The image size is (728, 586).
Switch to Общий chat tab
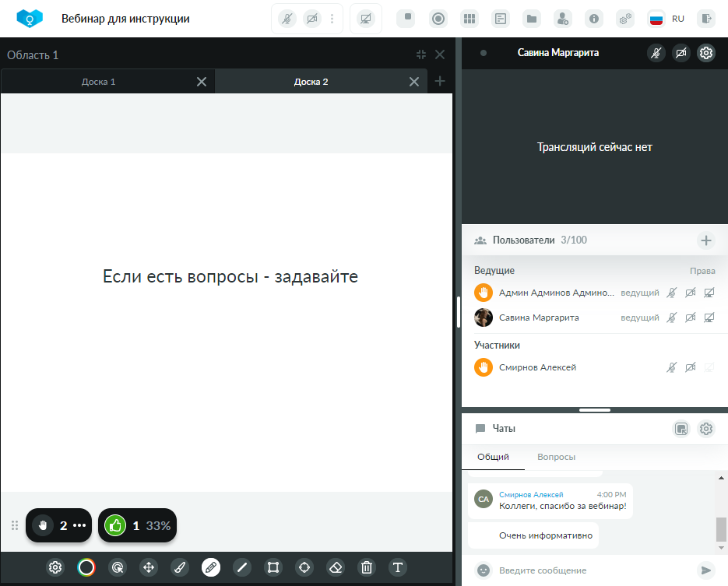coord(493,457)
